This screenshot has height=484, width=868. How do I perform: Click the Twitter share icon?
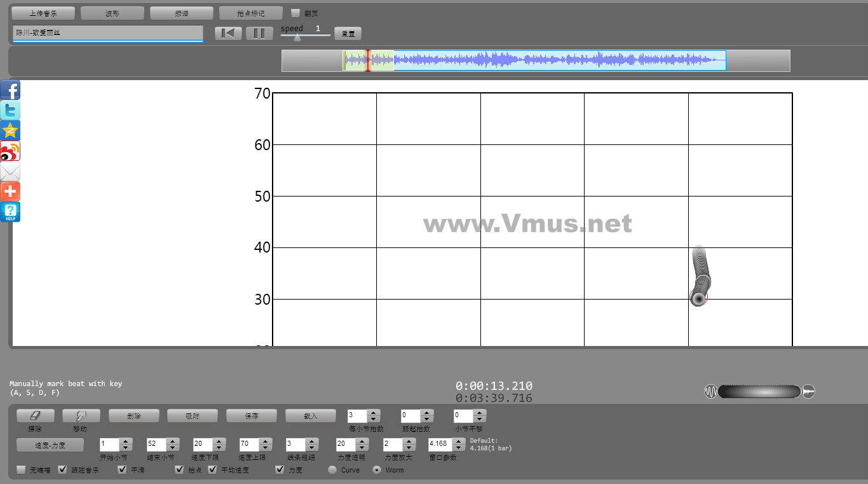[10, 111]
